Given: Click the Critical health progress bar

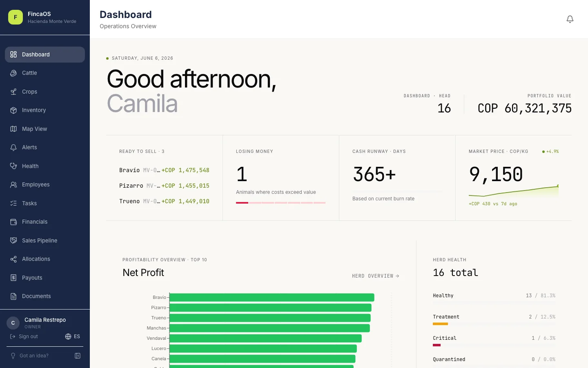Looking at the screenshot, I should [494, 345].
